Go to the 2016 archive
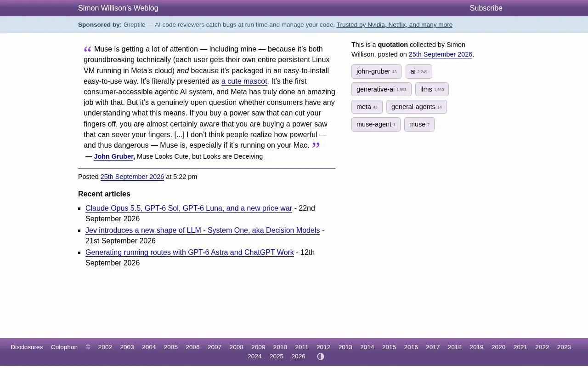Image resolution: width=588 pixels, height=368 pixels. coord(411,347)
